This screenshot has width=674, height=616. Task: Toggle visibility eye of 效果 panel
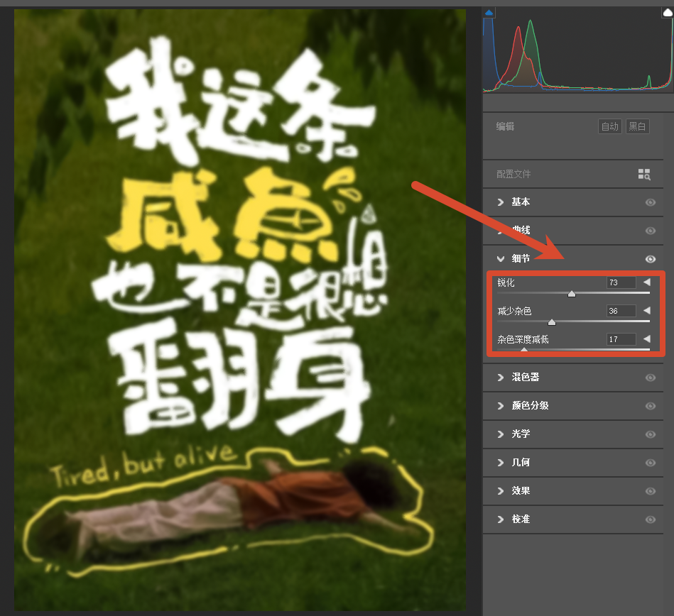tap(651, 491)
